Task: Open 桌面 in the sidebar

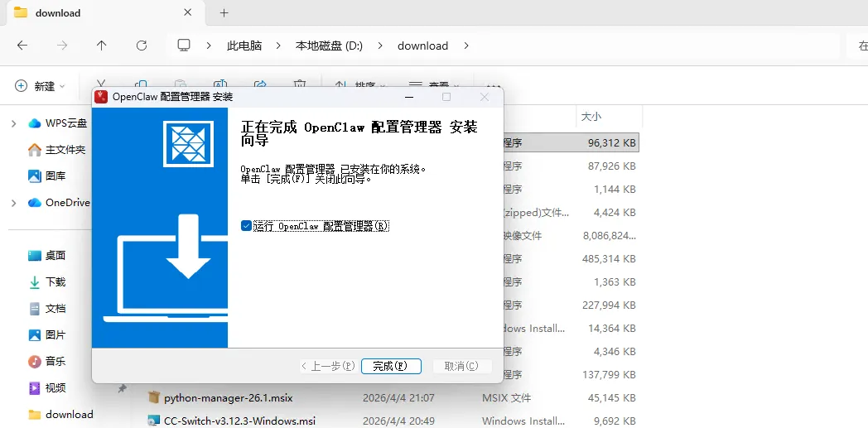Action: click(46, 256)
